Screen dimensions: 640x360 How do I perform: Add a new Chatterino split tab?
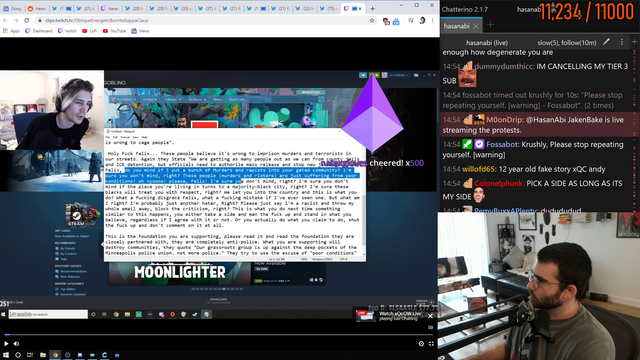coord(490,25)
